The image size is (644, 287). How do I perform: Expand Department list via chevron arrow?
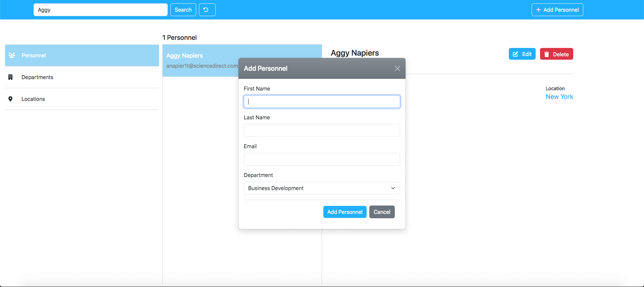393,188
